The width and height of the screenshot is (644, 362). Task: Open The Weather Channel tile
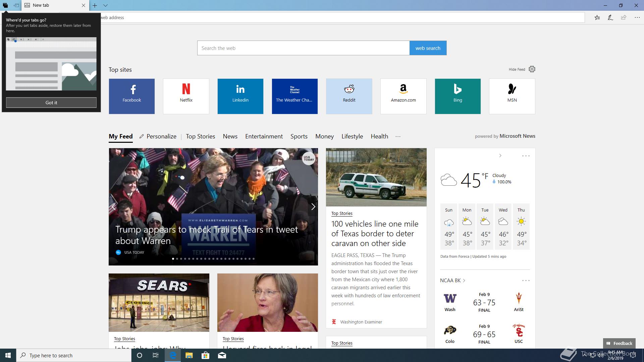295,96
